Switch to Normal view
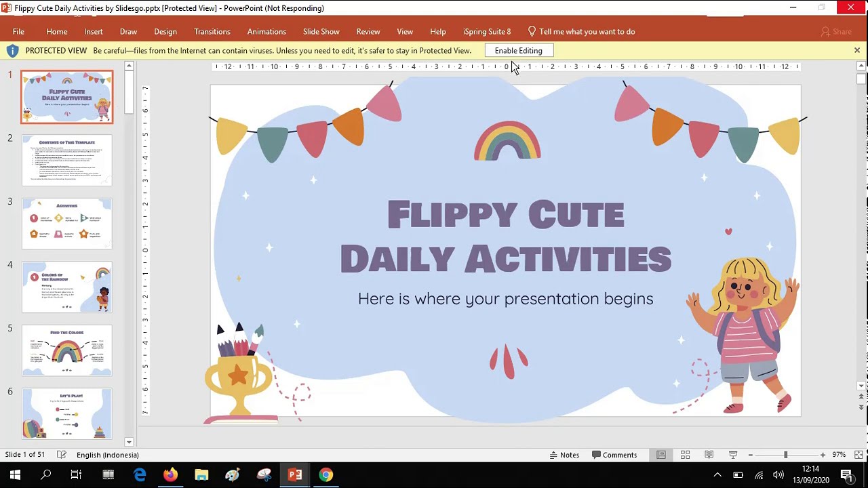The height and width of the screenshot is (488, 868). [661, 455]
